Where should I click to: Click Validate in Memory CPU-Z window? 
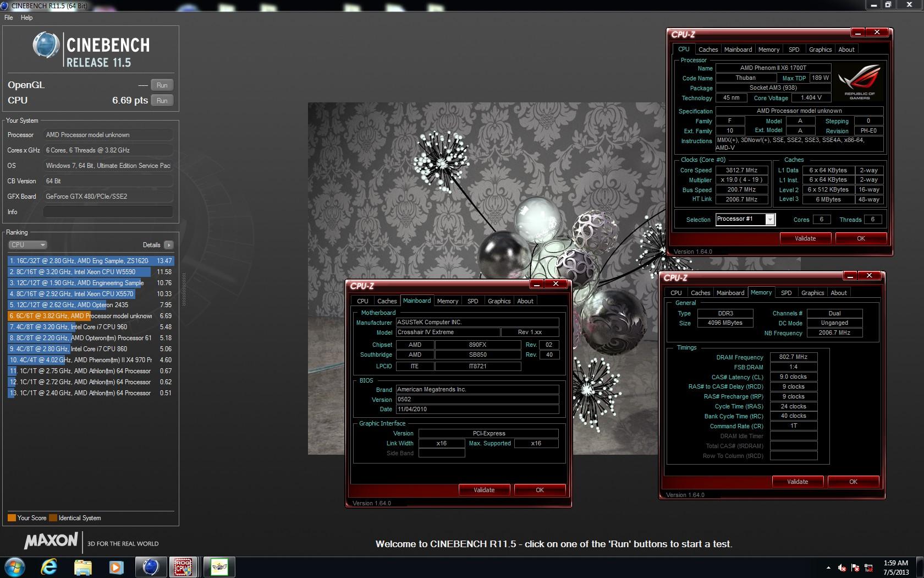click(798, 482)
